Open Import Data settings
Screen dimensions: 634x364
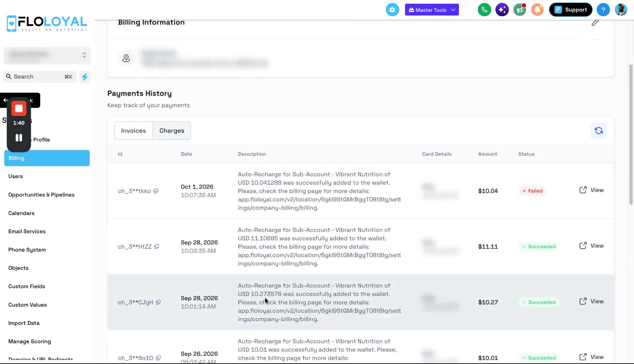[x=24, y=323]
